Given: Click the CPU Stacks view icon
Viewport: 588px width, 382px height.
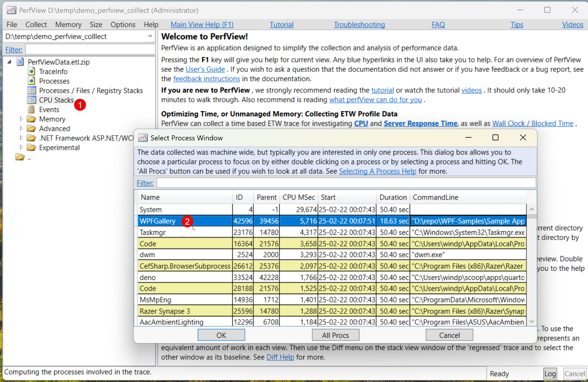Looking at the screenshot, I should 31,100.
